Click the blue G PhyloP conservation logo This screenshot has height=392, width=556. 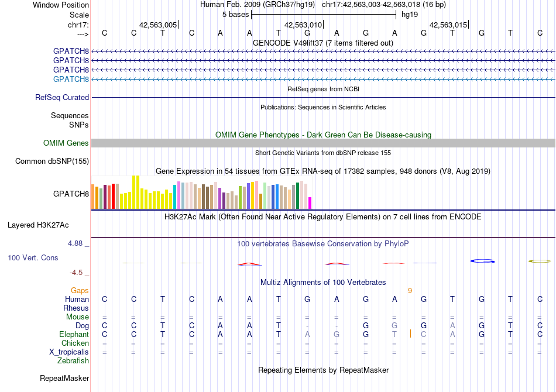(x=482, y=261)
